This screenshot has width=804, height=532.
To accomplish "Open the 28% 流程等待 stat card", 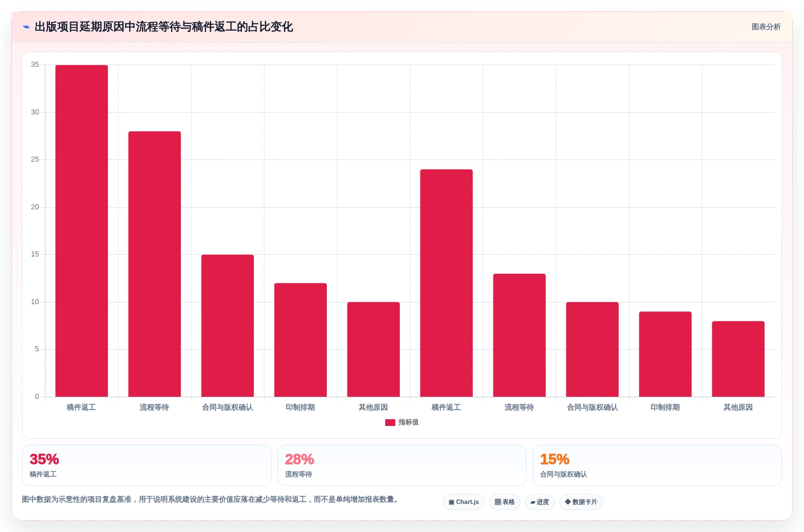I will [402, 465].
